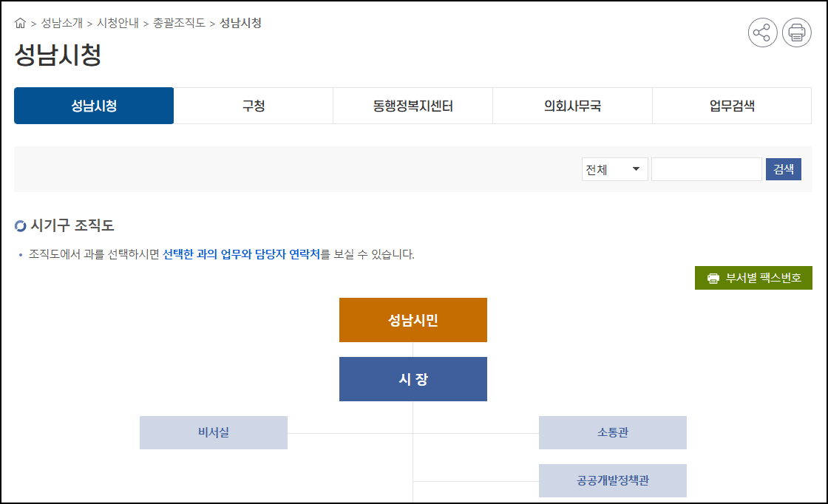Select the 동행정복지센터 tab

point(413,106)
